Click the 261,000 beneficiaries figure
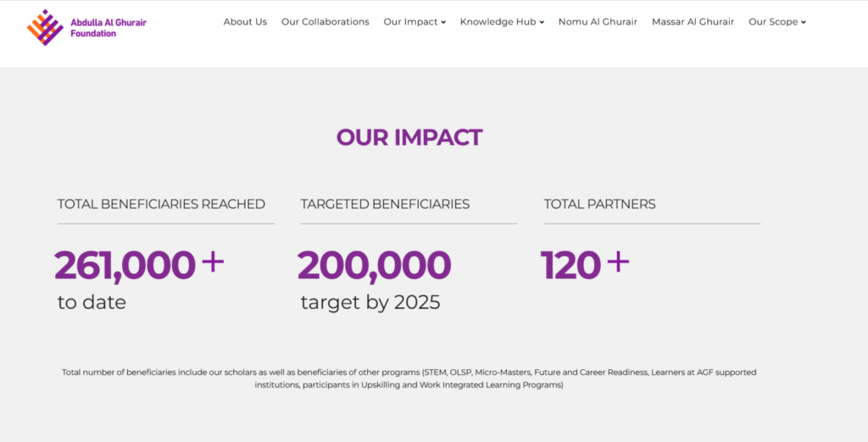This screenshot has height=442, width=868. tap(125, 266)
